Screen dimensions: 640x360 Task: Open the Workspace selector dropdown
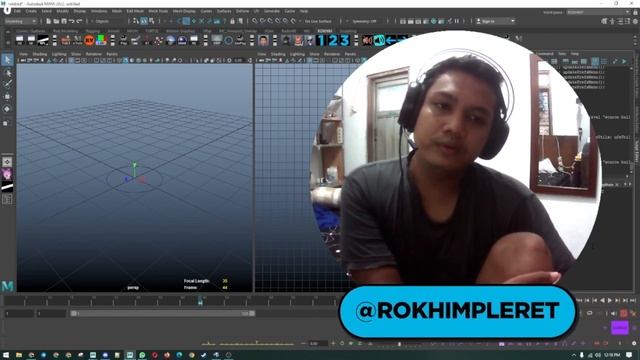coord(598,12)
